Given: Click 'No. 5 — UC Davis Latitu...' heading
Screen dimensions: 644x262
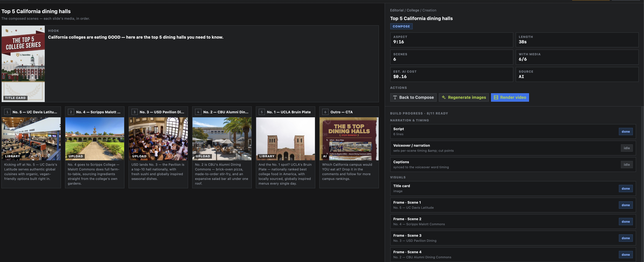Looking at the screenshot, I should coord(35,112).
